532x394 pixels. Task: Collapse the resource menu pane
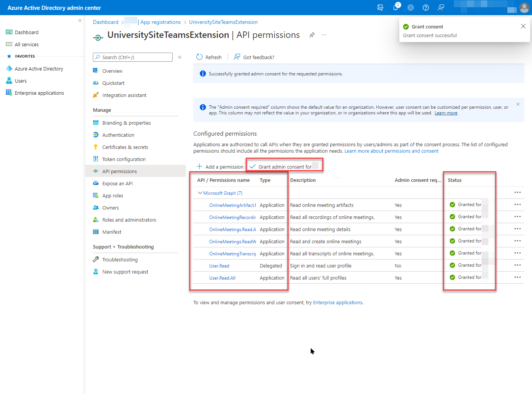click(x=180, y=57)
